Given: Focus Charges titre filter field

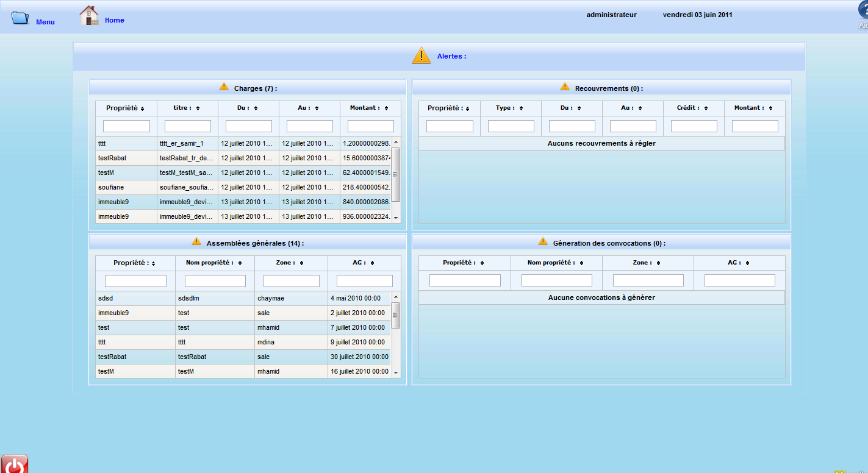Looking at the screenshot, I should (x=188, y=126).
